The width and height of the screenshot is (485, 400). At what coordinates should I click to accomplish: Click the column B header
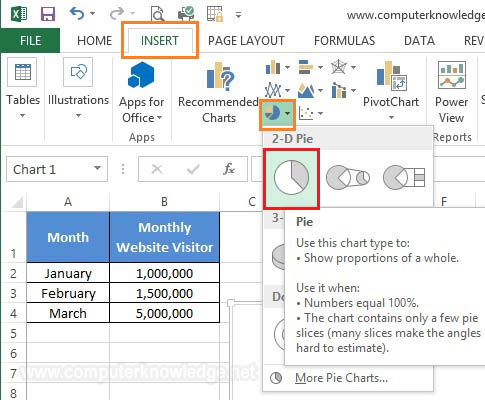pyautogui.click(x=164, y=201)
